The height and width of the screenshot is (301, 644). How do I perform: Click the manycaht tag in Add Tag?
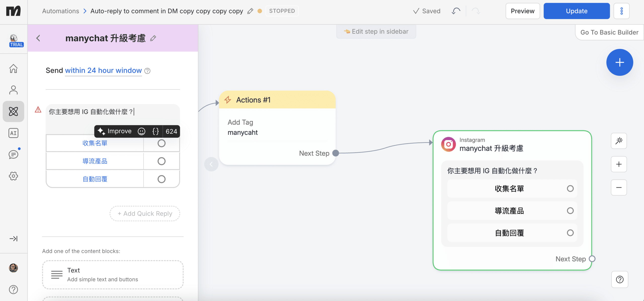(x=243, y=132)
